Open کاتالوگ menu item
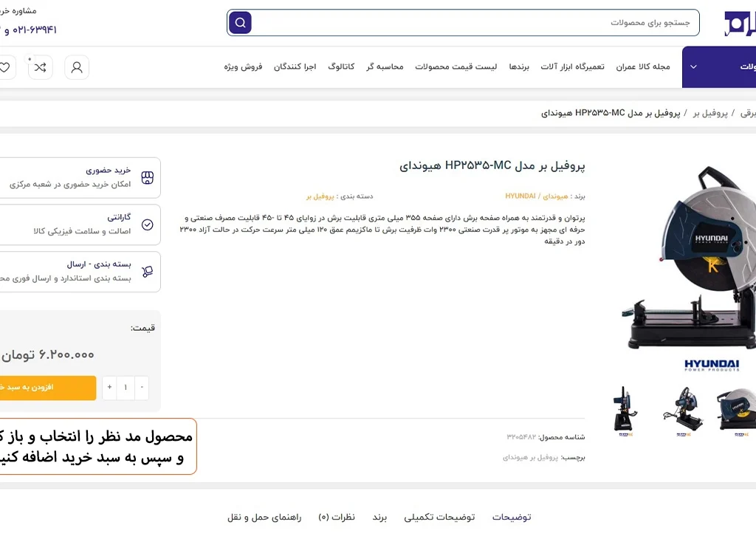This screenshot has height=539, width=756. click(341, 66)
